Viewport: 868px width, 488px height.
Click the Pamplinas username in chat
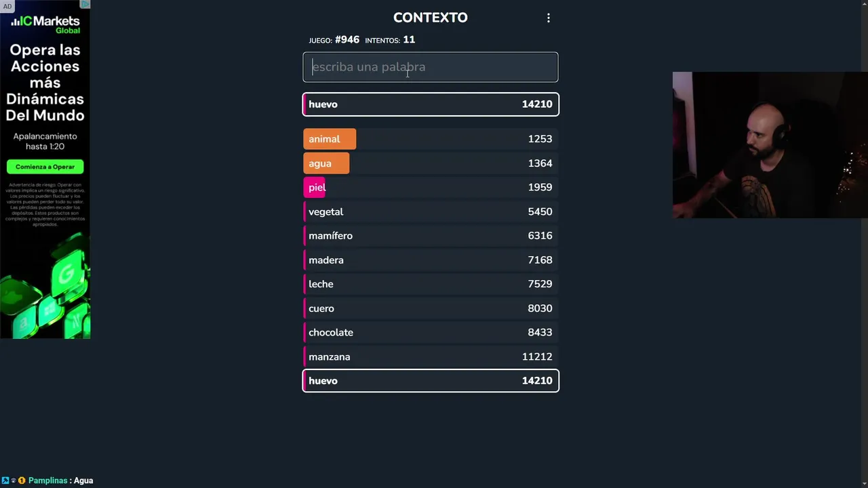pyautogui.click(x=47, y=481)
